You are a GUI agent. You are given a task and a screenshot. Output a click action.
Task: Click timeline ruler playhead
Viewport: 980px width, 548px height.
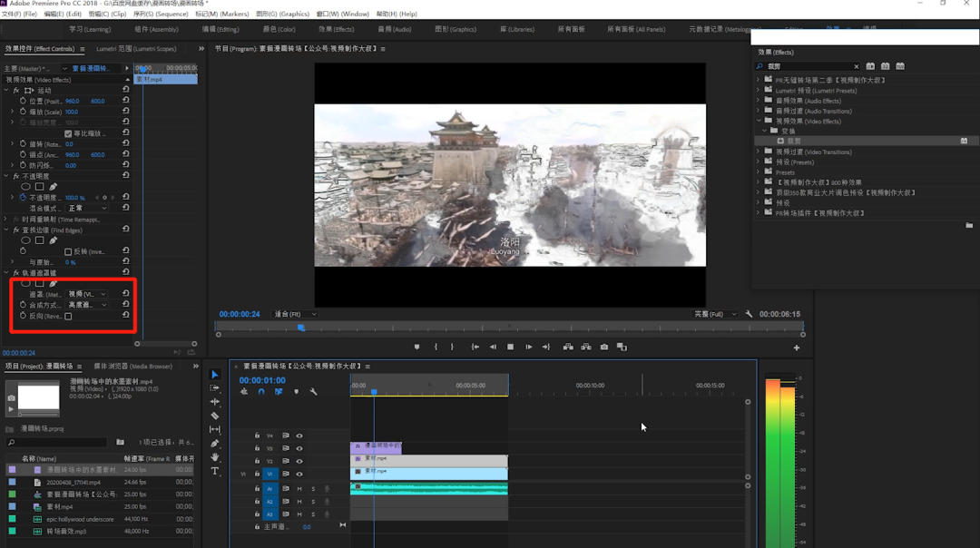tap(374, 392)
